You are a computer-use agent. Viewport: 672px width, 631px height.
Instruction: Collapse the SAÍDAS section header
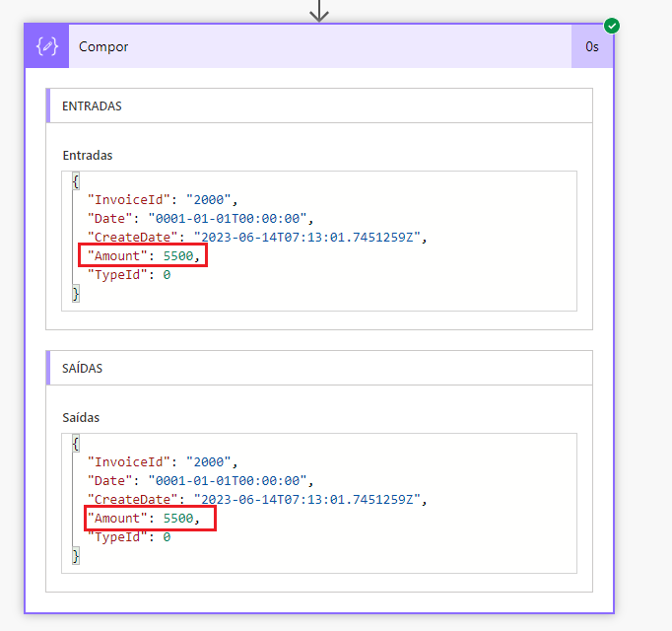tap(319, 368)
